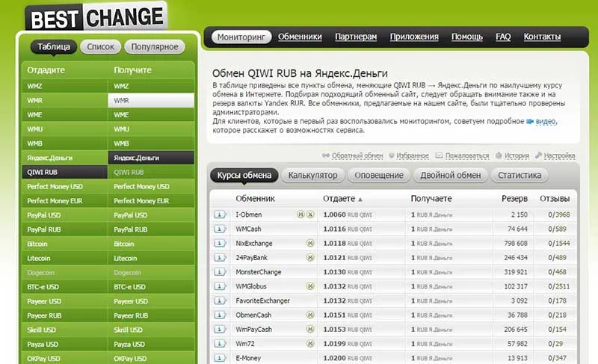This screenshot has width=598, height=364.
Task: Open info icon for Wm72 row
Action: 220,344
